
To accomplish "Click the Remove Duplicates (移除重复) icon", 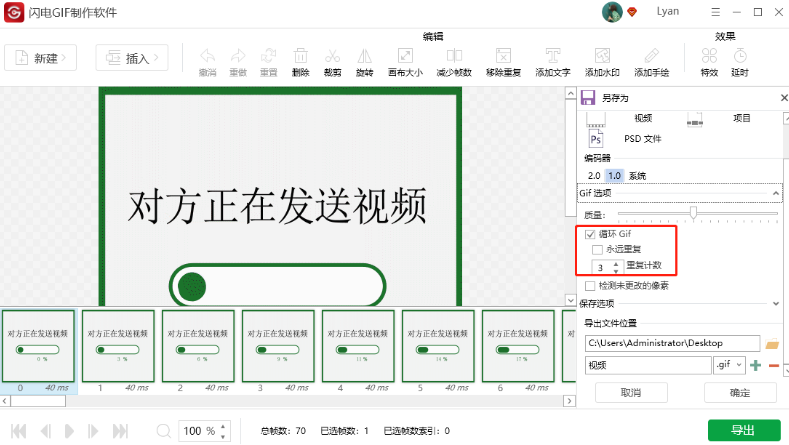I will tap(504, 58).
